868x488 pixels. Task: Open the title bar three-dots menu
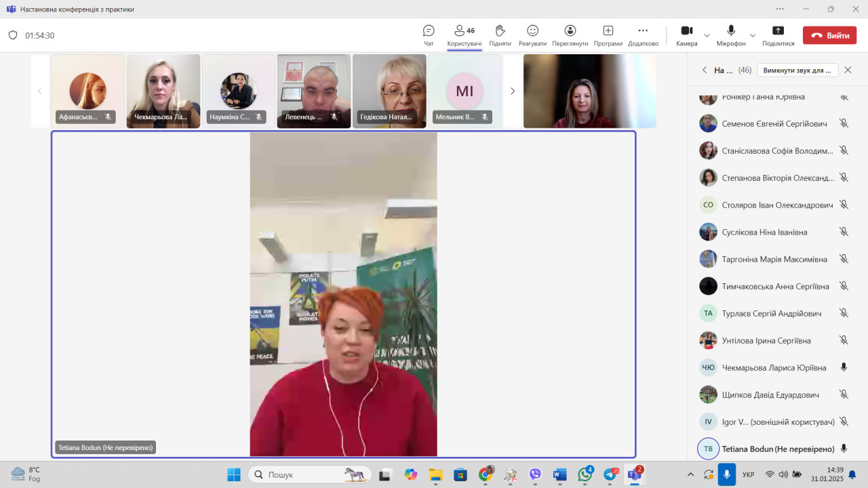[781, 9]
